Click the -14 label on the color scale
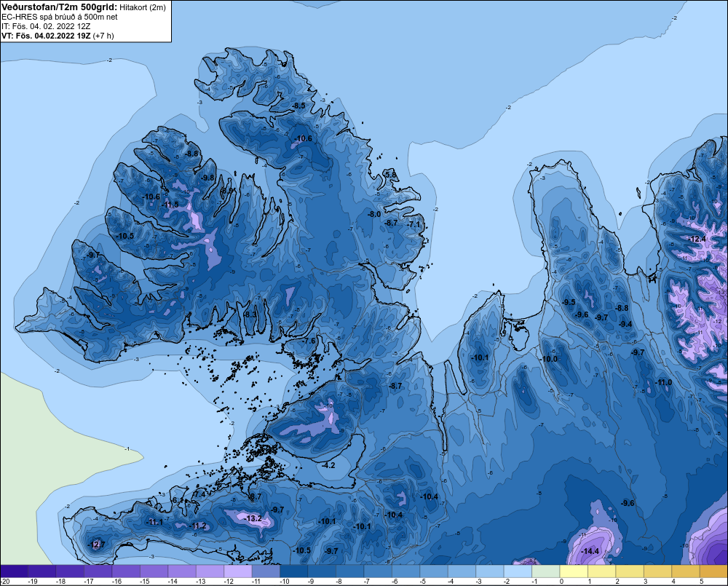The height and width of the screenshot is (586, 728). [173, 582]
